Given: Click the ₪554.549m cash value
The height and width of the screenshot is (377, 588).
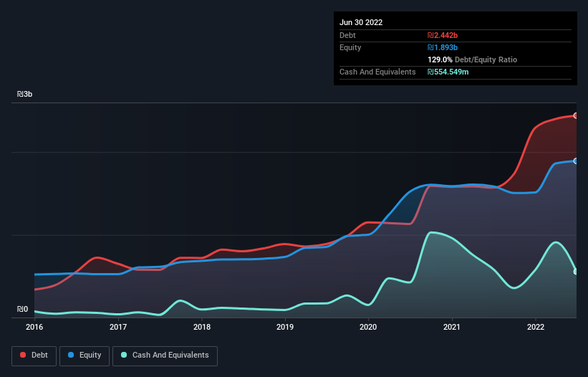Looking at the screenshot, I should (448, 72).
